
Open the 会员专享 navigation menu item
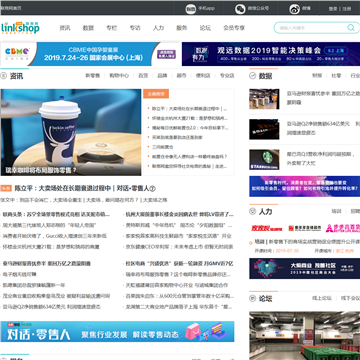point(234,28)
